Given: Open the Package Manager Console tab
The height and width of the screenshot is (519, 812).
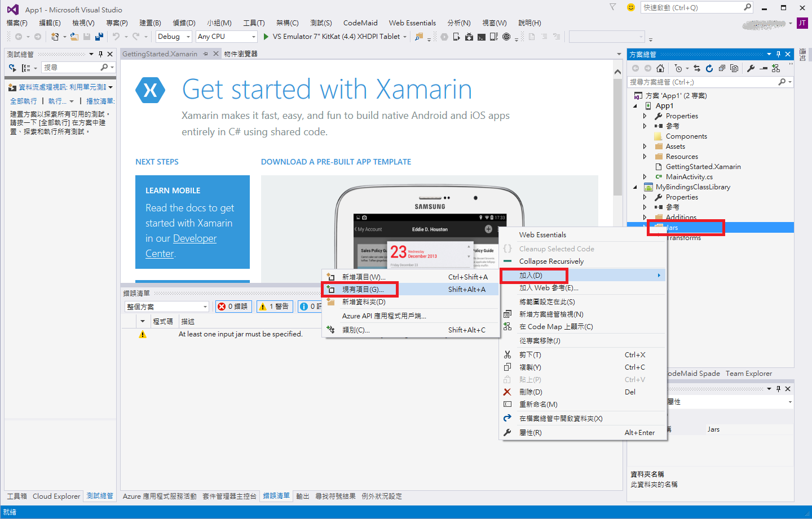Looking at the screenshot, I should pos(230,496).
